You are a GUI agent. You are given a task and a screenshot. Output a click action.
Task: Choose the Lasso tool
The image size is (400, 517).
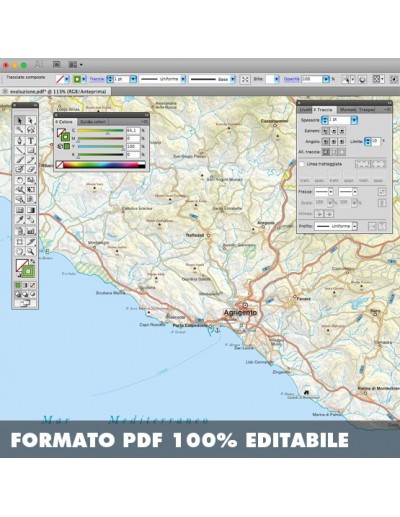31,130
